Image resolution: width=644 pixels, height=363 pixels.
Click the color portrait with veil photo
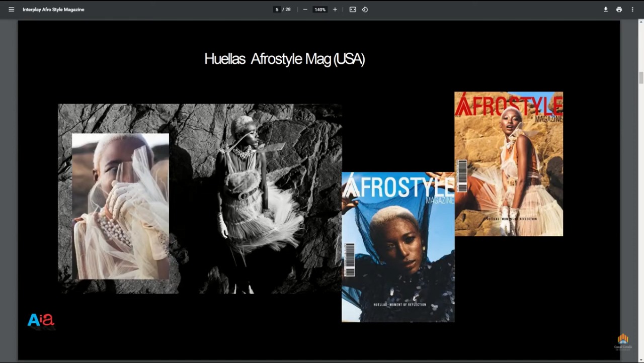coord(121,206)
